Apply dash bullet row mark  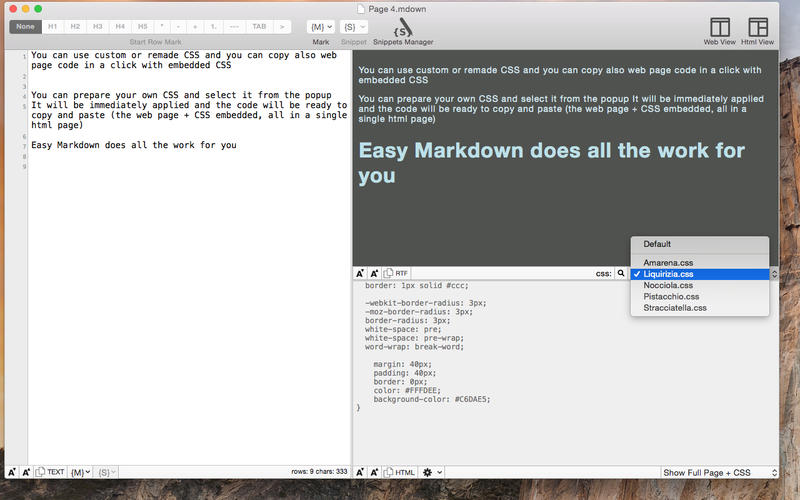(x=179, y=27)
